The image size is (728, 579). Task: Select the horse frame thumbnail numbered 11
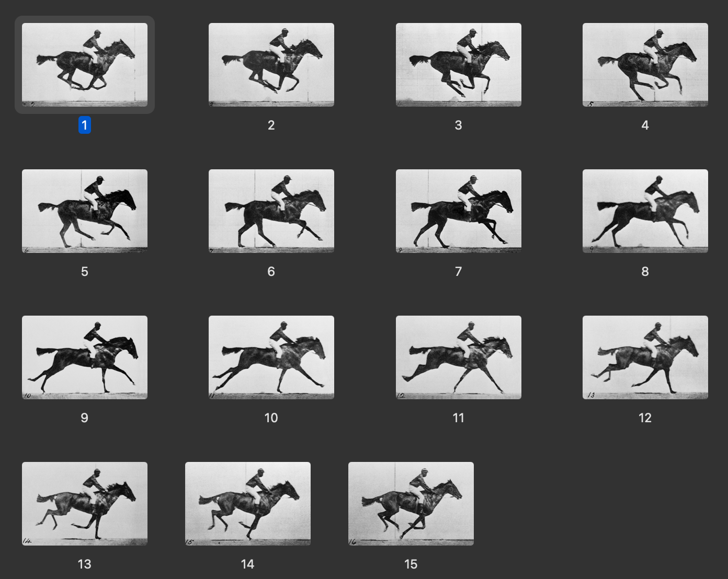pos(459,357)
